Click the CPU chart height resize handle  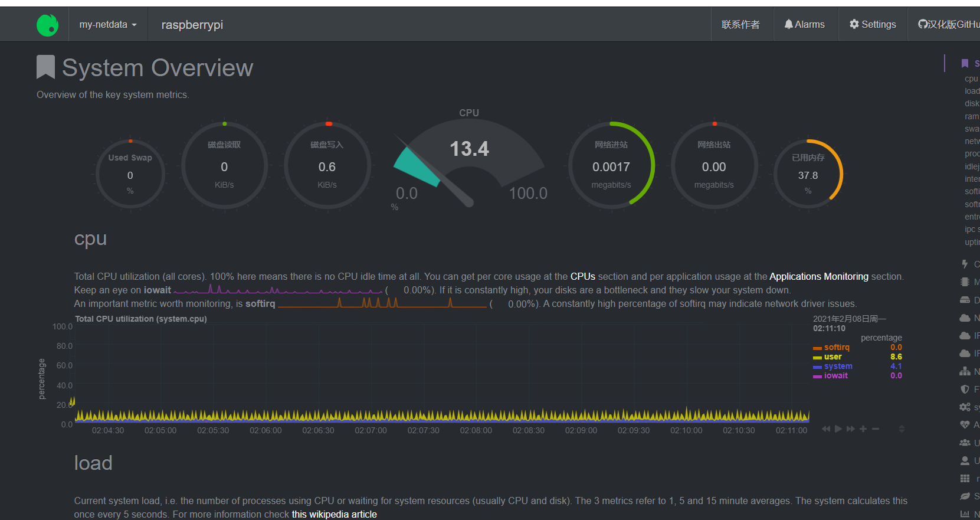(x=902, y=429)
